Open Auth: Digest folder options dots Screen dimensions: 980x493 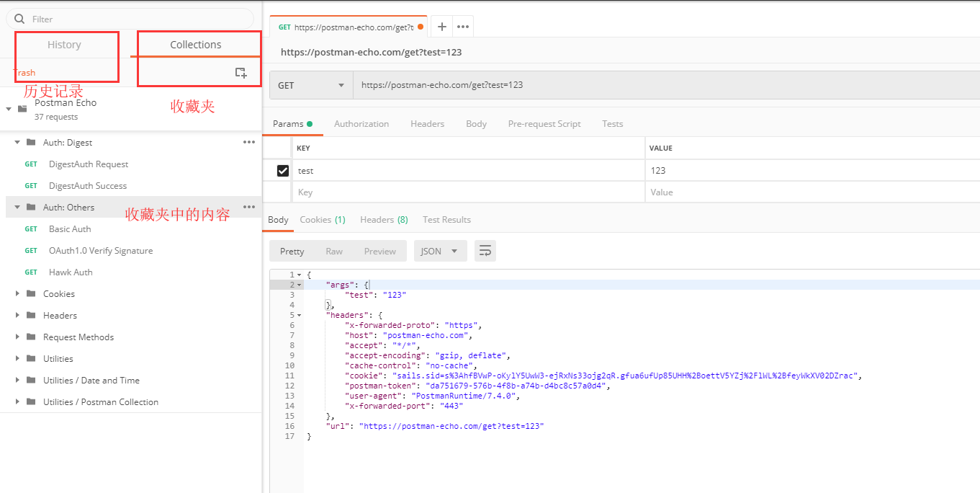click(x=249, y=142)
